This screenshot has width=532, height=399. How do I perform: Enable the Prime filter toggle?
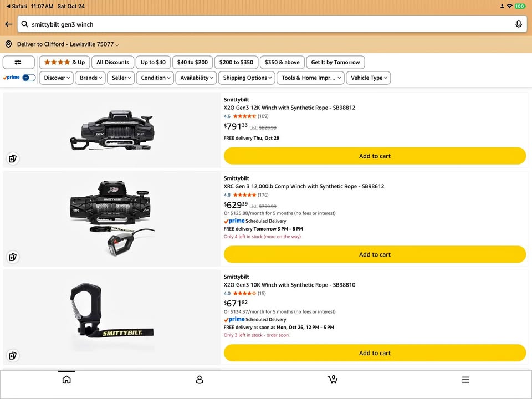click(29, 78)
